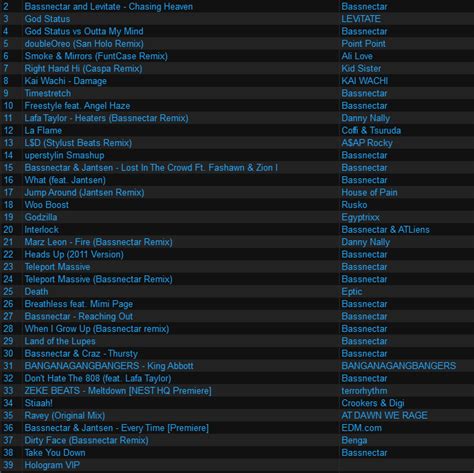Click the 'Kai Wachi - Damage' row title
This screenshot has width=474, height=473.
click(65, 81)
